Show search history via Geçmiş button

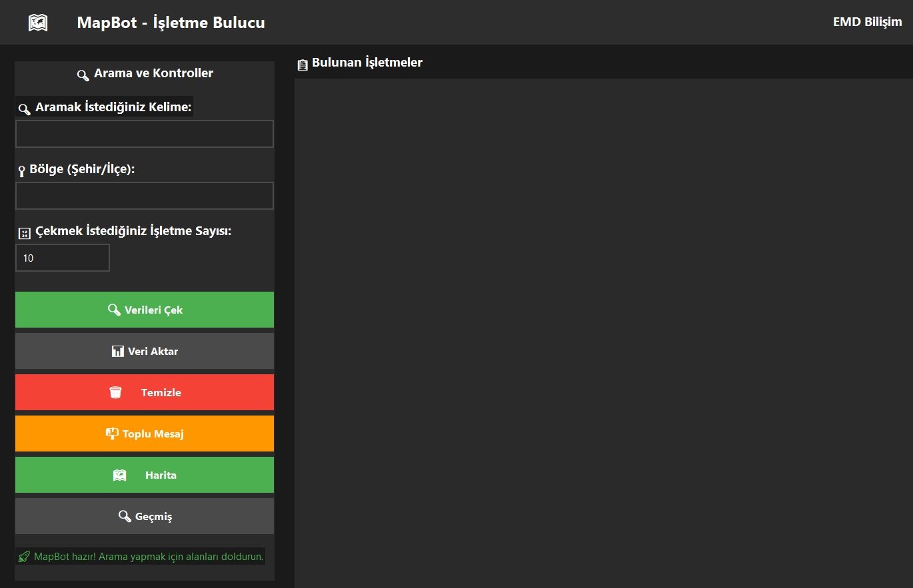coord(145,516)
